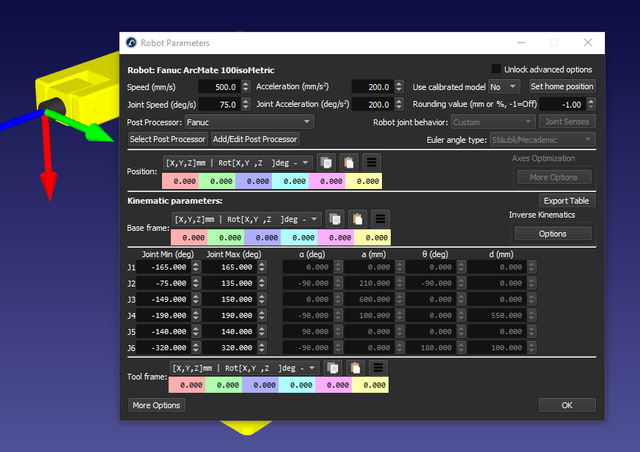Open the Base frame menu icon
This screenshot has width=640, height=452.
coord(380,219)
